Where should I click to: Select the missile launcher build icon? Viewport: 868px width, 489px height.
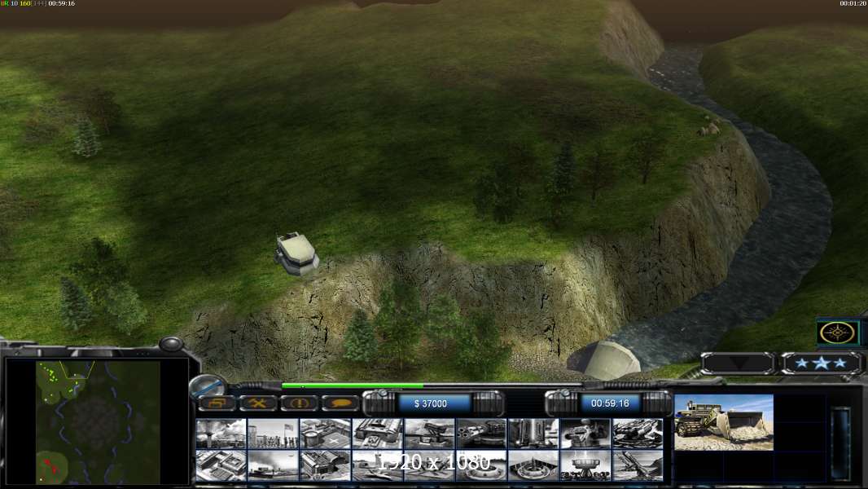coord(638,465)
